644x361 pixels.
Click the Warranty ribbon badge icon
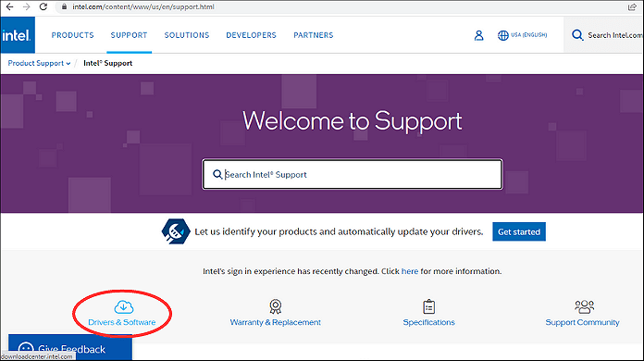click(x=275, y=306)
